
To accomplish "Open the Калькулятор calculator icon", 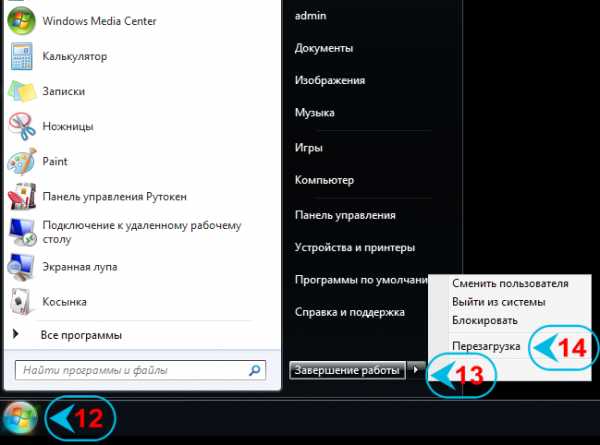I will [22, 57].
